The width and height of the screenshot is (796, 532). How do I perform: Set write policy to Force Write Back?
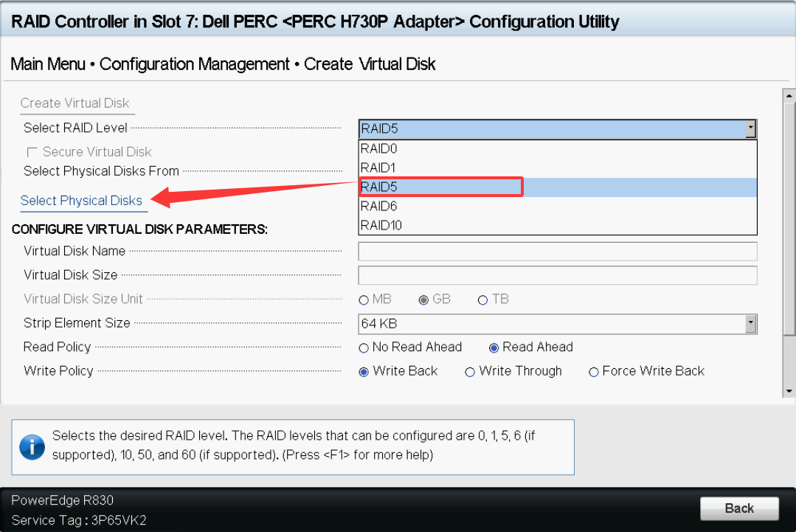click(x=593, y=372)
